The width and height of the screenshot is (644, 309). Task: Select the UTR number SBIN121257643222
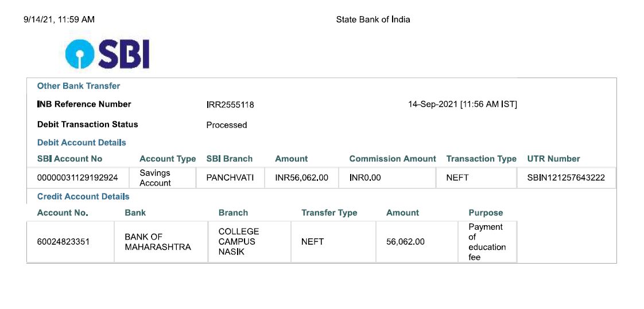coord(566,178)
